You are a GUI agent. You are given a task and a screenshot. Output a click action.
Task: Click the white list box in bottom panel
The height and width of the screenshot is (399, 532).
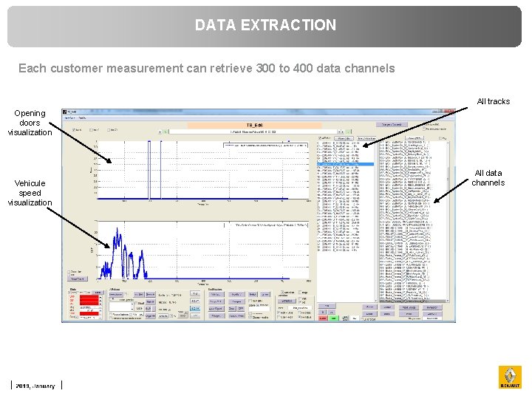(x=121, y=307)
